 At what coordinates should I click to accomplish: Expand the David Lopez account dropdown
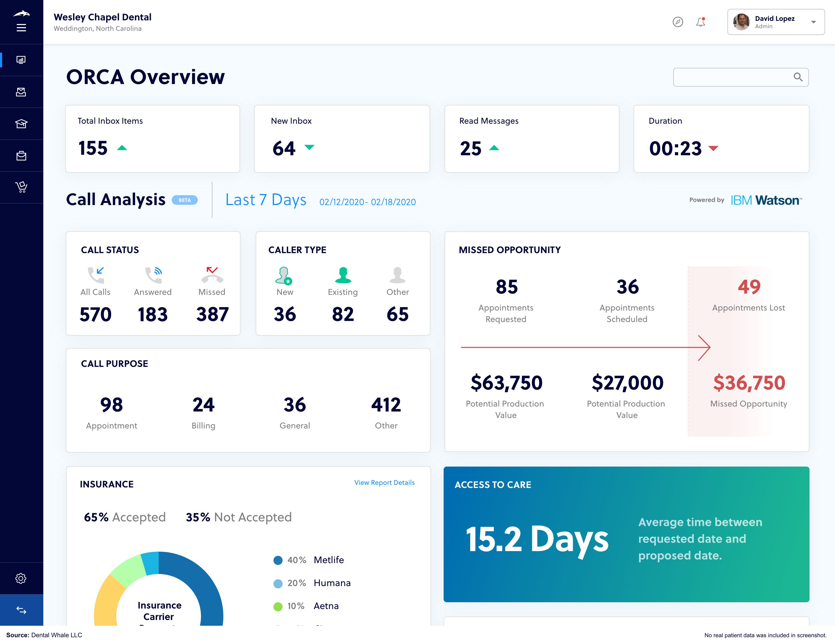coord(814,22)
